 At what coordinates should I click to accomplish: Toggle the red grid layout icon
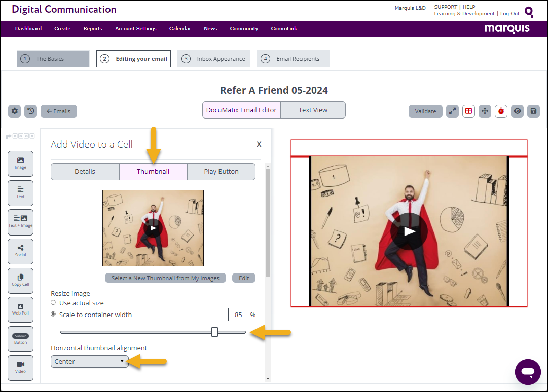point(468,111)
